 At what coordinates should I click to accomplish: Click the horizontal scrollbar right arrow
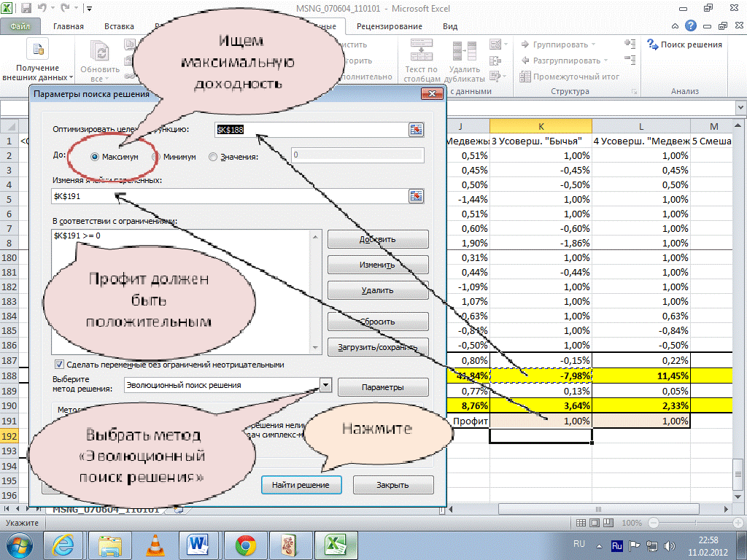pyautogui.click(x=727, y=509)
